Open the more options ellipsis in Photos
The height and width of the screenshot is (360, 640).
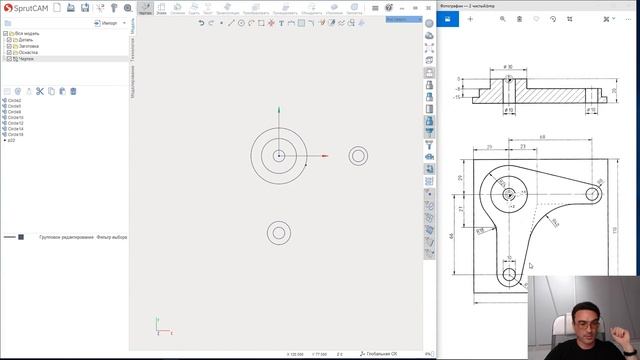628,19
